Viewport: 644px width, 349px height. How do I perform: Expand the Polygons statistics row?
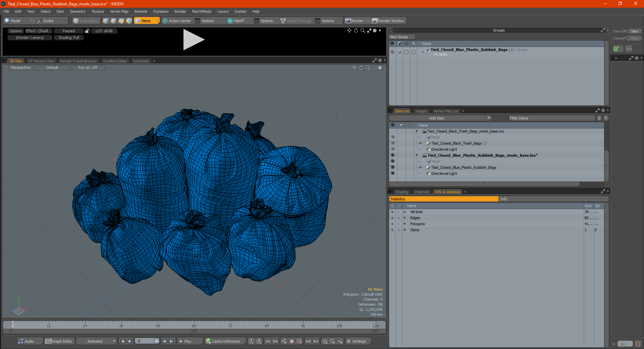pyautogui.click(x=405, y=224)
